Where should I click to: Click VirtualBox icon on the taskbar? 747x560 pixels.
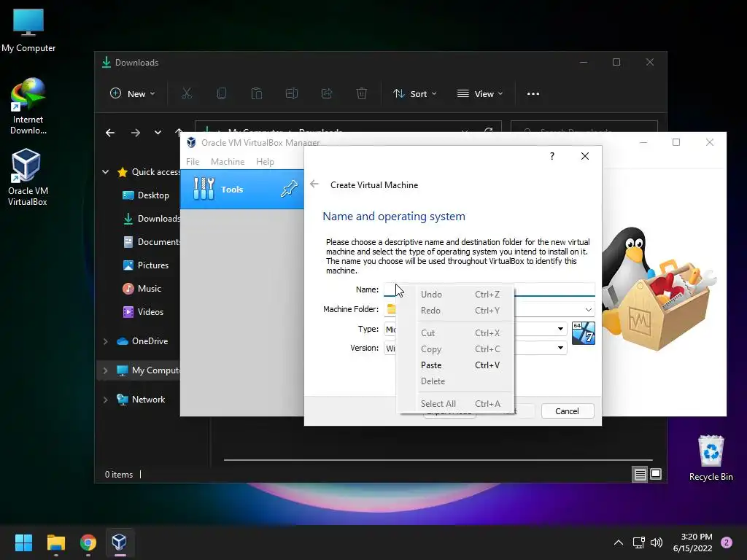click(x=119, y=542)
